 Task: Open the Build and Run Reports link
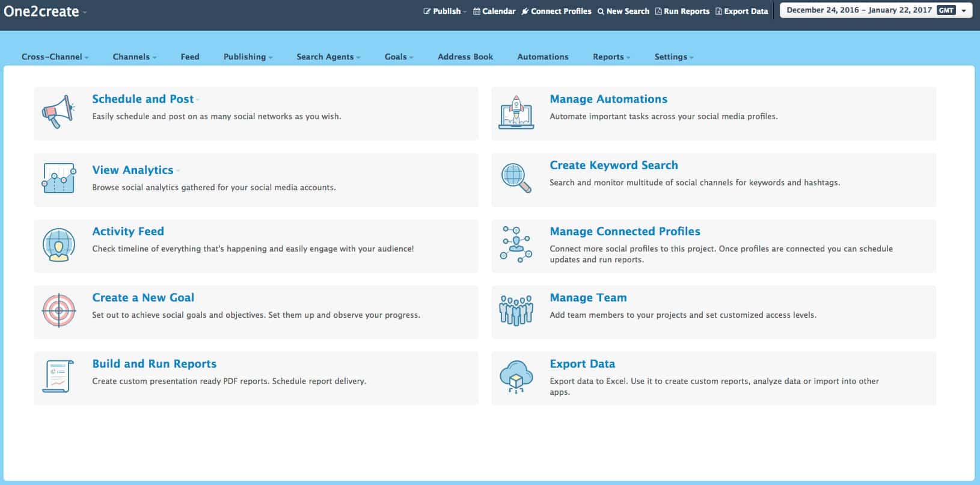155,363
